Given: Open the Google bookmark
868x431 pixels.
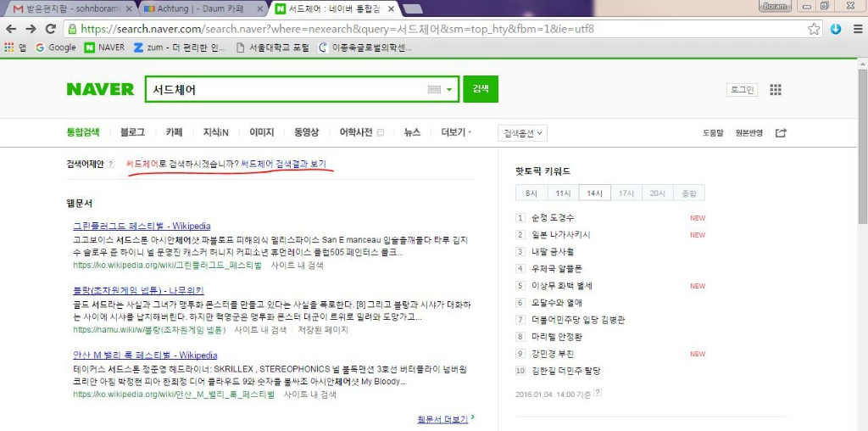Looking at the screenshot, I should click(x=55, y=48).
